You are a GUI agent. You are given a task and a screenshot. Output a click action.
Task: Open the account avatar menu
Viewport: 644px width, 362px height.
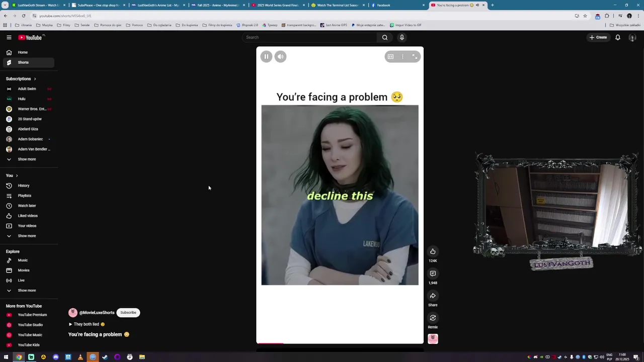(x=632, y=37)
